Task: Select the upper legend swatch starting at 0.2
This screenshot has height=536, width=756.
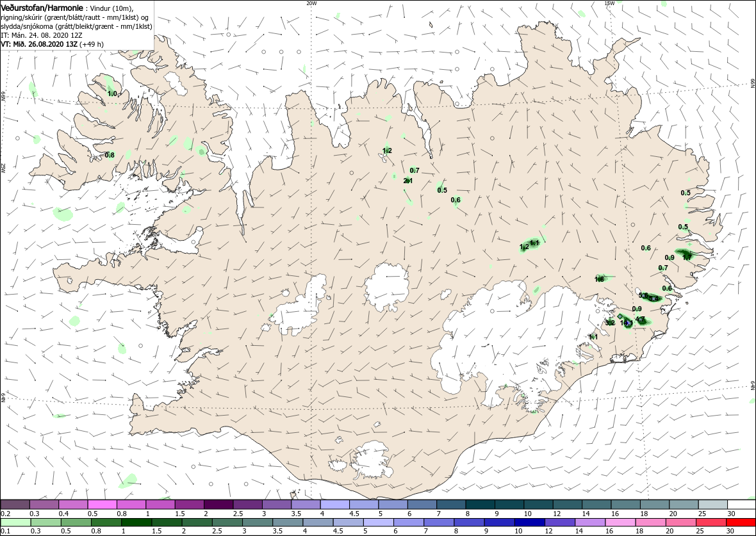Action: click(15, 505)
